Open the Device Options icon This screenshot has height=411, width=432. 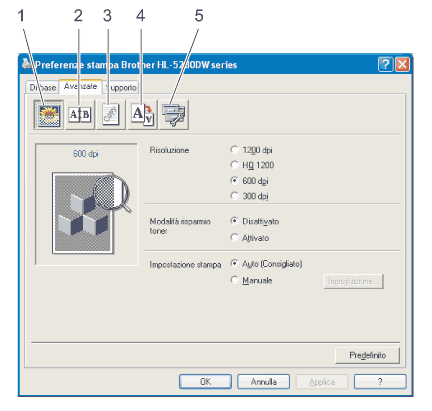(x=174, y=115)
